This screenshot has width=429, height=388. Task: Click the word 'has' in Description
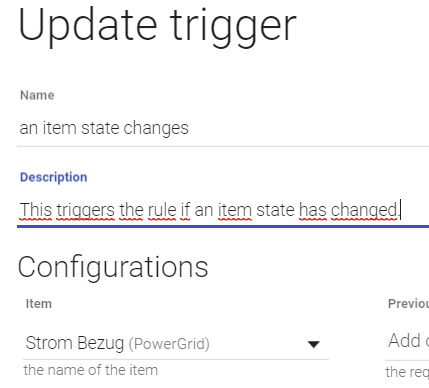[x=313, y=210]
